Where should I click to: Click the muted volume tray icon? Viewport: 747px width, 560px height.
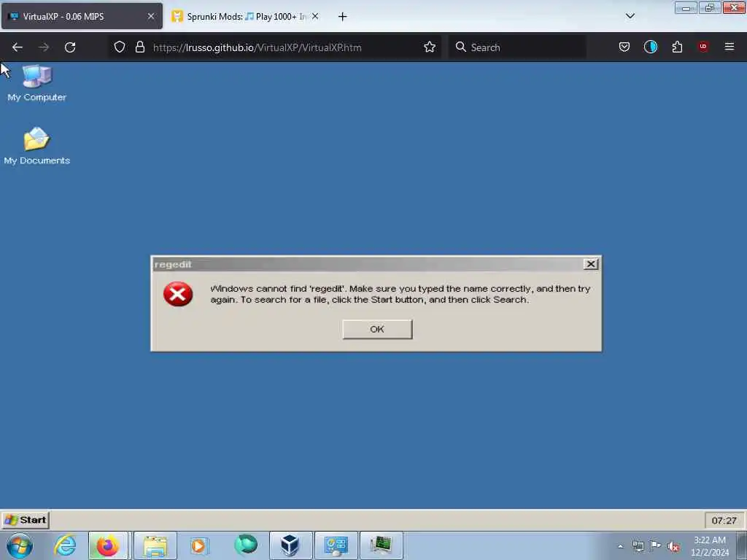(x=673, y=546)
